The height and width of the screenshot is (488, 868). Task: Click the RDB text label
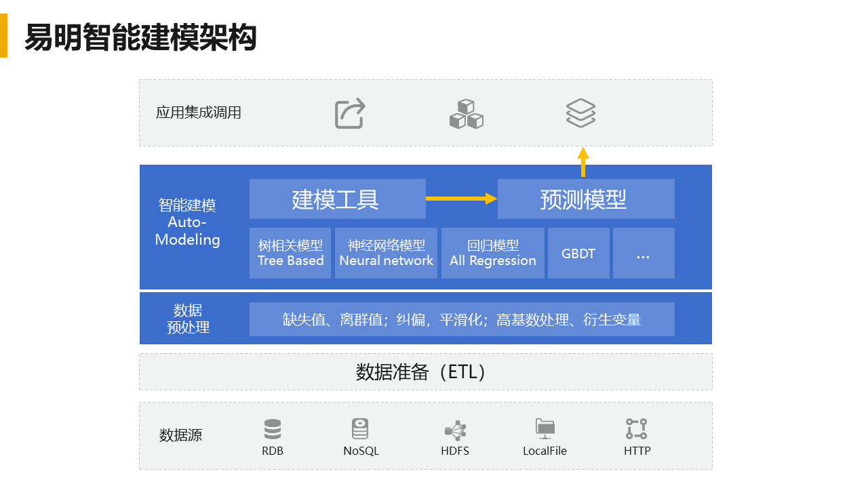pos(273,451)
